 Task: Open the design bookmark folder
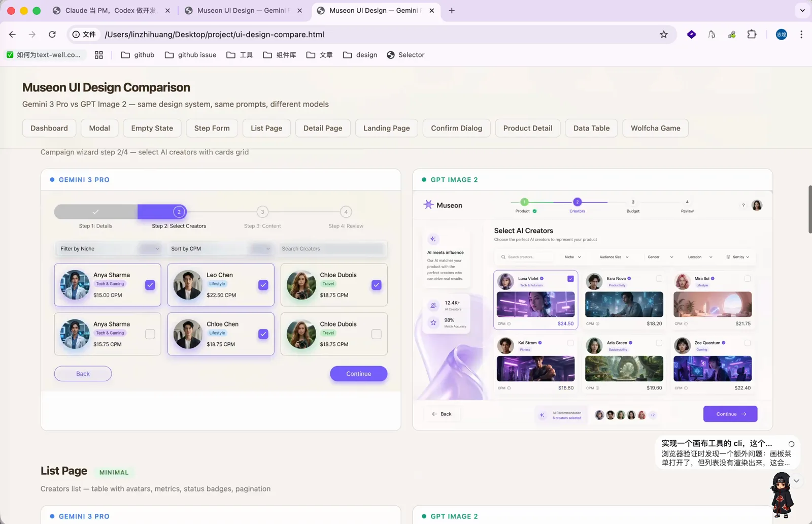(360, 55)
